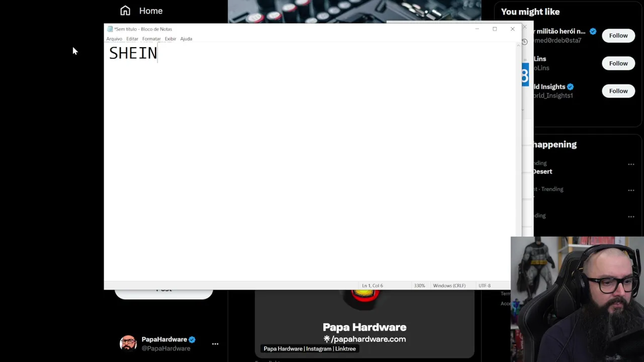Viewport: 644px width, 362px height.
Task: Click the 'Ln 1, Col 6' status bar entry
Action: click(x=372, y=286)
